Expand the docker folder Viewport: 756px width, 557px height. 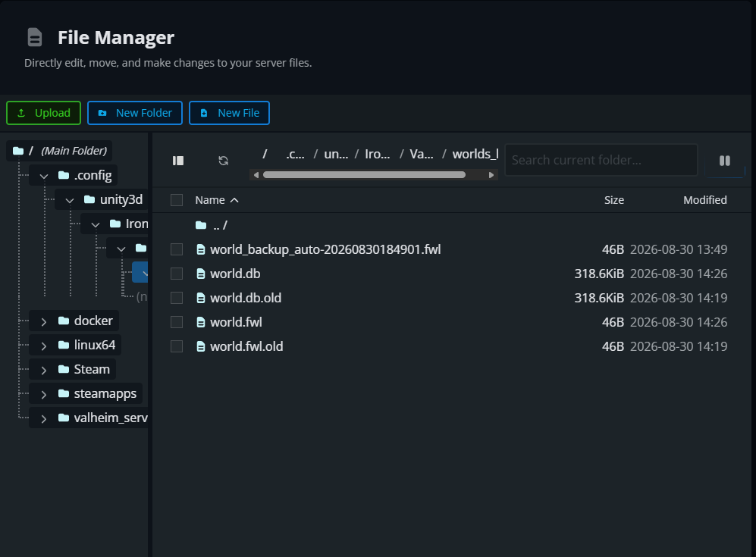44,321
